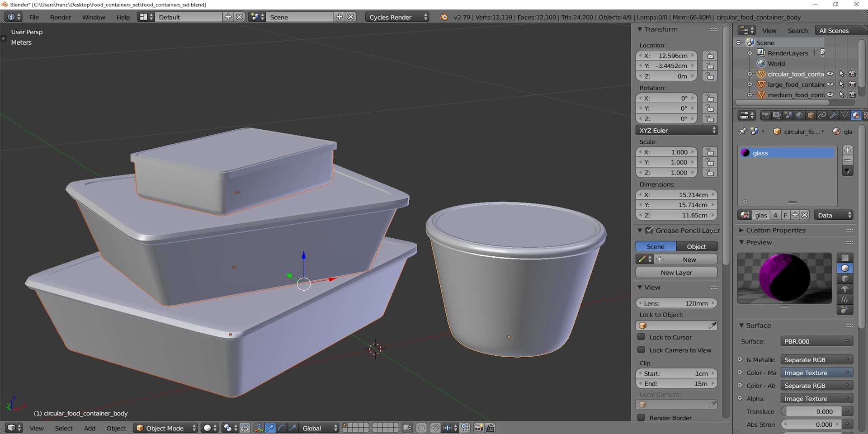
Task: Switch Grease Pencil source to Object
Action: tap(697, 246)
